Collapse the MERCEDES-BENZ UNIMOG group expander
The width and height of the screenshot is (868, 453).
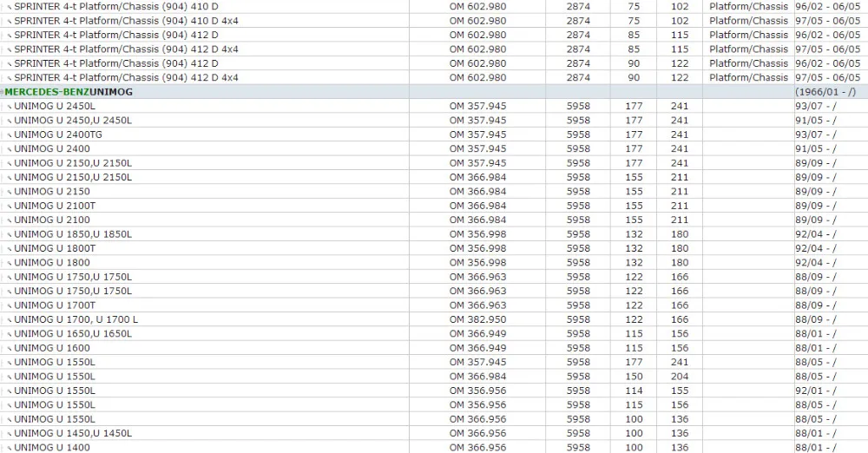point(3,92)
